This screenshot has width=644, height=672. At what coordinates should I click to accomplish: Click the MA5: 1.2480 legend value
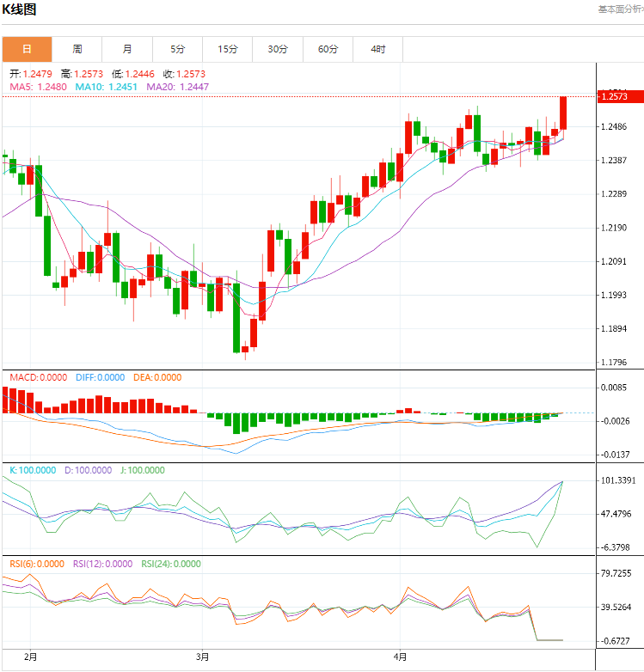(x=38, y=87)
